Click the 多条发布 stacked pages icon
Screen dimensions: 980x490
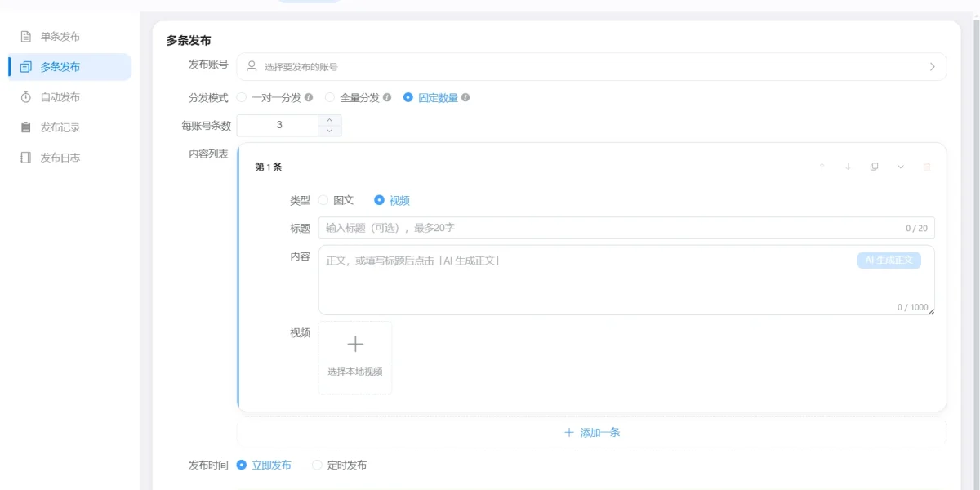[x=26, y=67]
